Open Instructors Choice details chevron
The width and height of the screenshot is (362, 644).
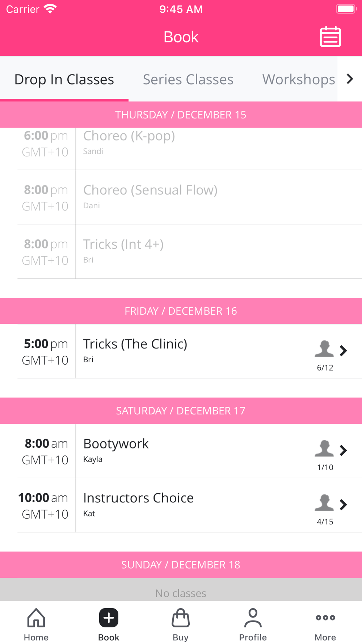click(x=344, y=505)
